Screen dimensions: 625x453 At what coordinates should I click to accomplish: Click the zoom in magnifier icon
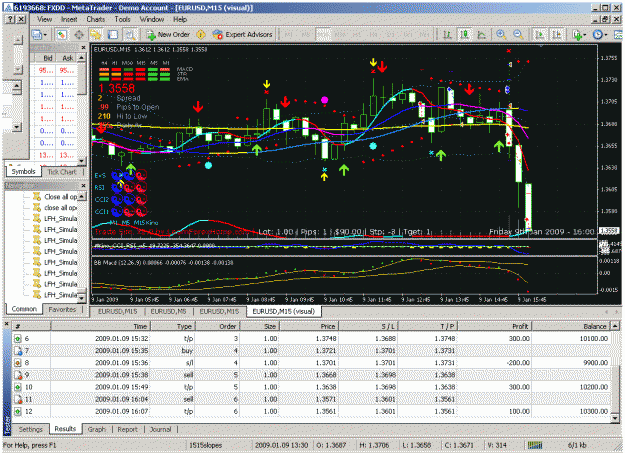[x=501, y=35]
